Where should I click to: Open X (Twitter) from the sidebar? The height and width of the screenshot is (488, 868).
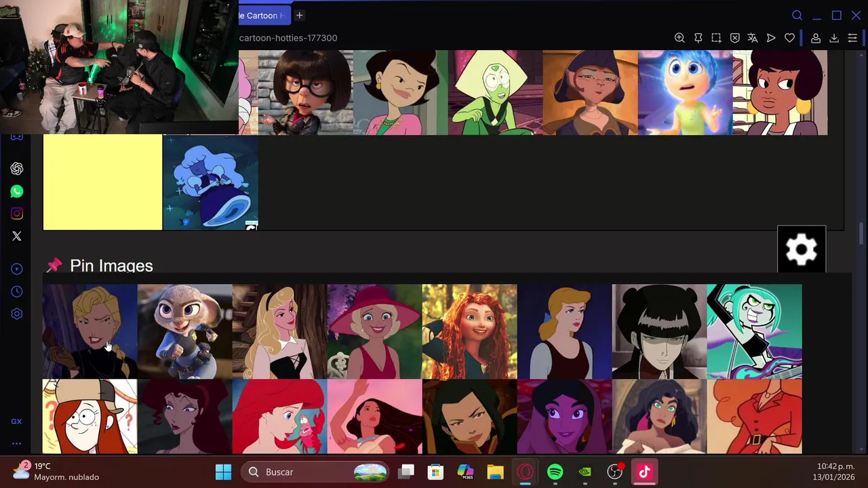pyautogui.click(x=17, y=236)
